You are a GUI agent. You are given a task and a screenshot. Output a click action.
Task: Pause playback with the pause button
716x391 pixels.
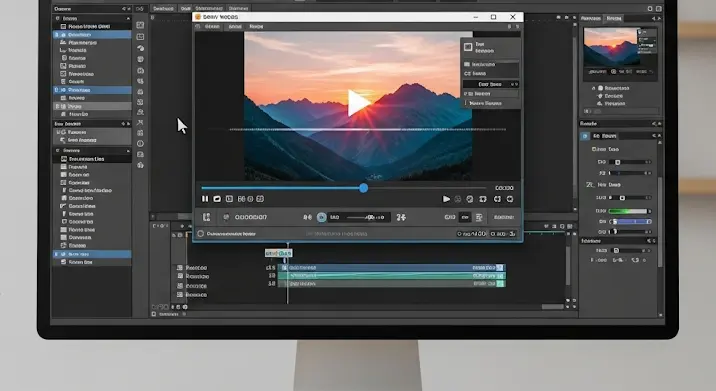coord(205,199)
